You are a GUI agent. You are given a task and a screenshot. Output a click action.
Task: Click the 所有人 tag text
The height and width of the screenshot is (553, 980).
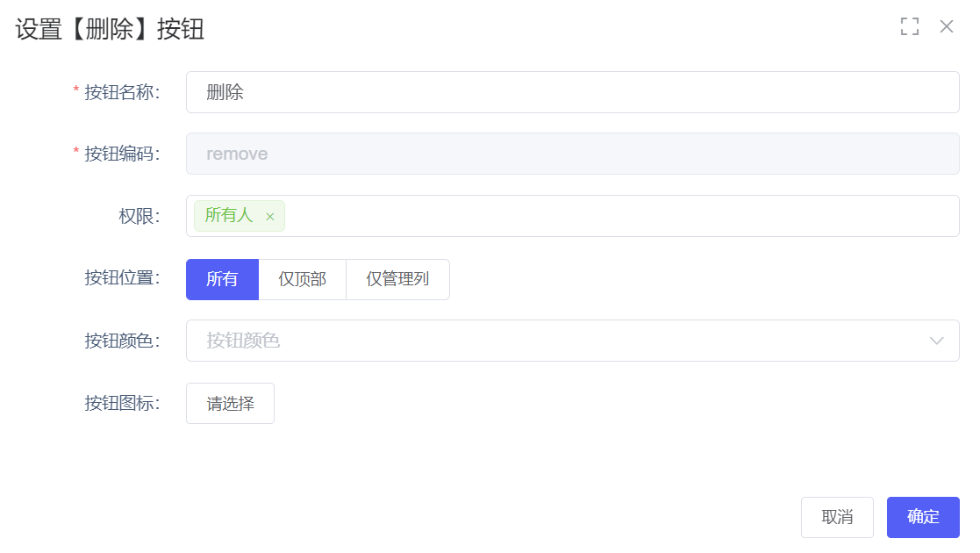point(228,216)
